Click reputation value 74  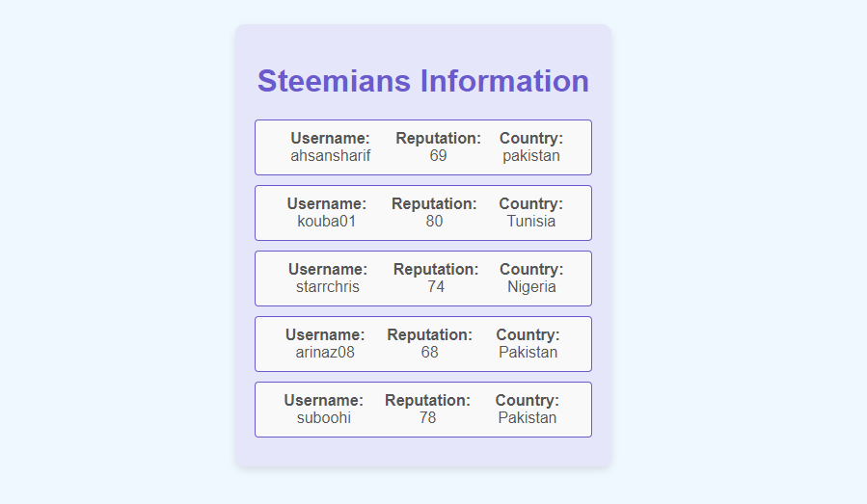[x=436, y=287]
